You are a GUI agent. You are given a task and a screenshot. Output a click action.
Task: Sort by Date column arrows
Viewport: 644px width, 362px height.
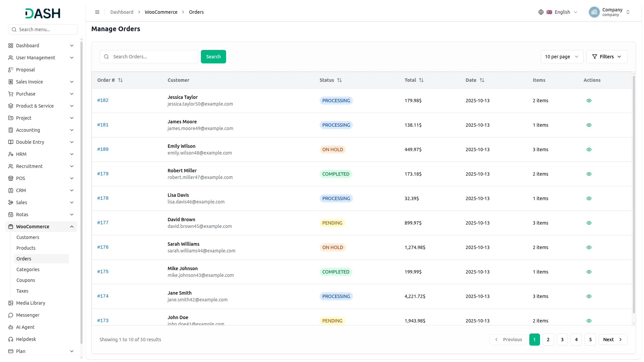point(482,80)
